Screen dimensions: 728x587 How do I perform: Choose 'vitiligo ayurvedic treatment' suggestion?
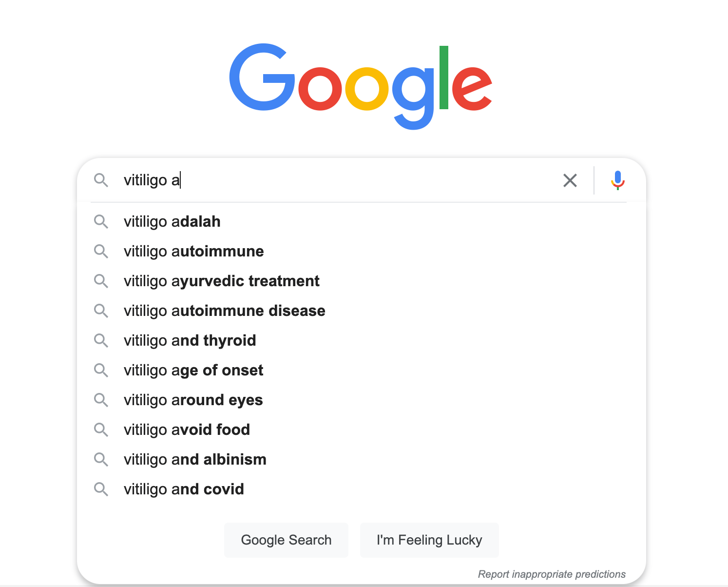point(221,281)
